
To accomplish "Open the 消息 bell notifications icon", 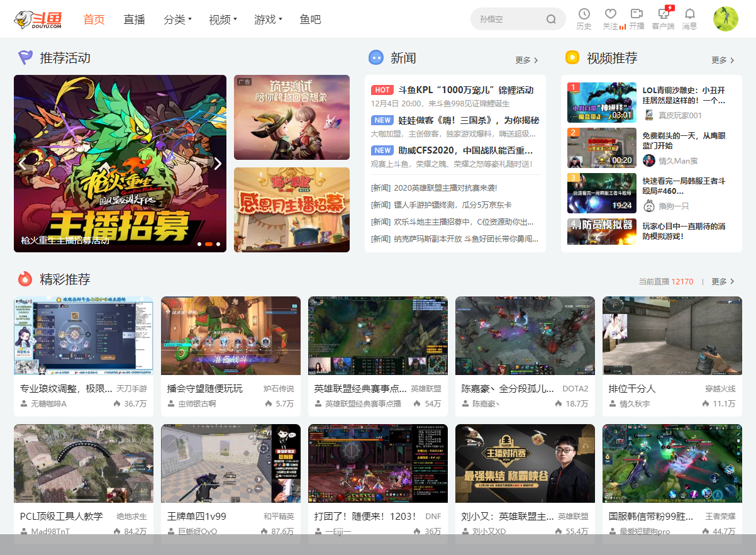I will tap(690, 14).
